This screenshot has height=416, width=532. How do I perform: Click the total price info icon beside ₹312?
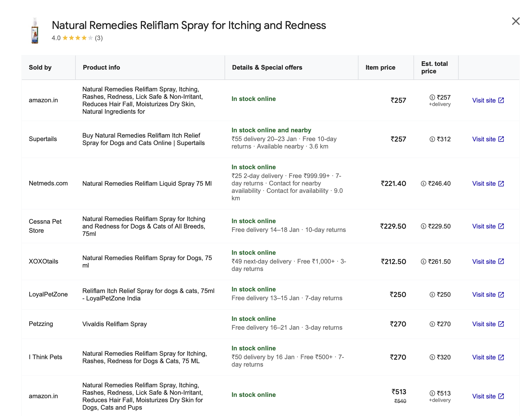[x=432, y=139]
